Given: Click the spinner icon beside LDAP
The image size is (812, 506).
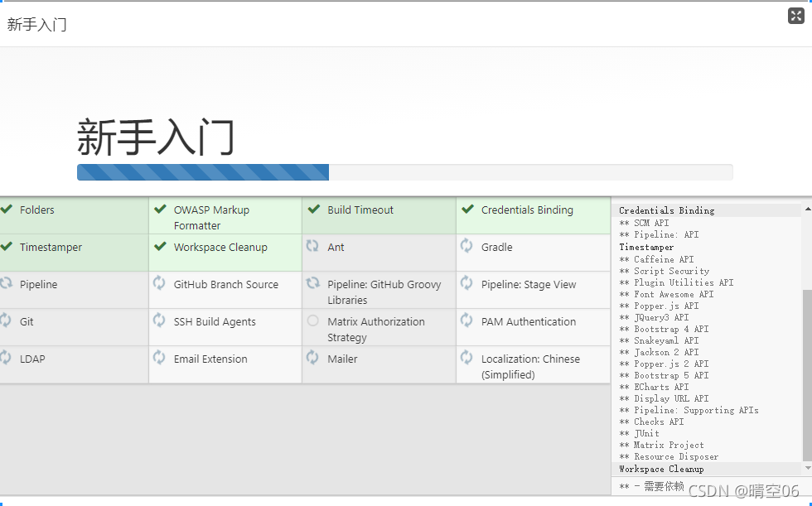Looking at the screenshot, I should [x=6, y=358].
